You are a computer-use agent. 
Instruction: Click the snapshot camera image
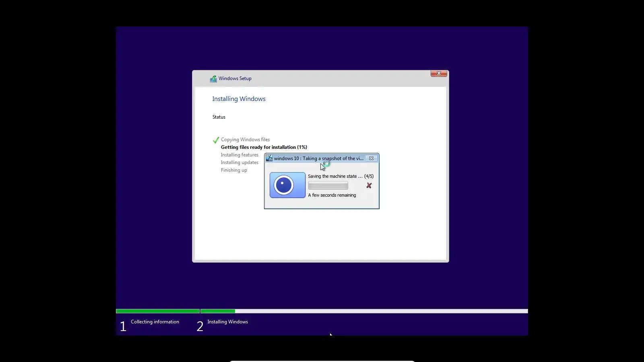click(x=287, y=185)
